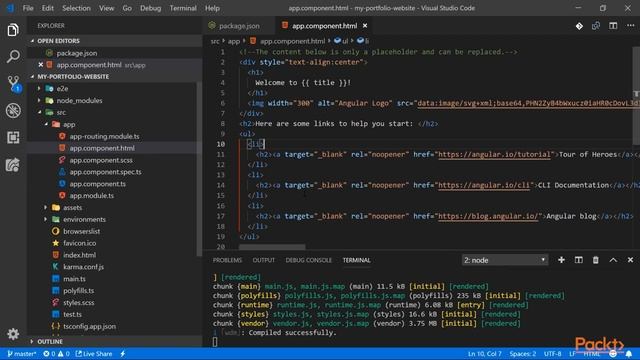Open the terminal selector dropdown showing 2: node
640x360 pixels.
pos(504,260)
